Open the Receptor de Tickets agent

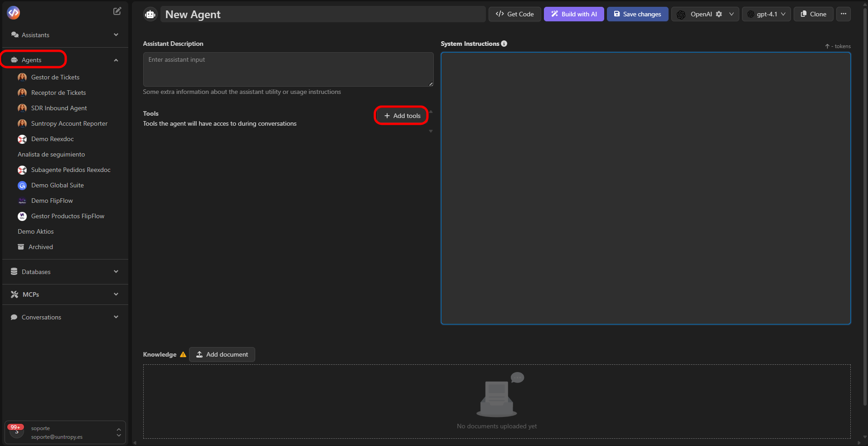click(x=58, y=93)
